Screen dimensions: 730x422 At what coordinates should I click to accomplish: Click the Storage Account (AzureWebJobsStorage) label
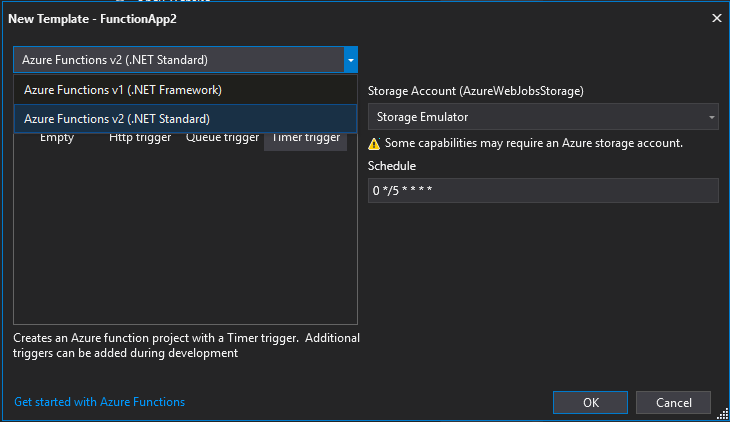475,91
